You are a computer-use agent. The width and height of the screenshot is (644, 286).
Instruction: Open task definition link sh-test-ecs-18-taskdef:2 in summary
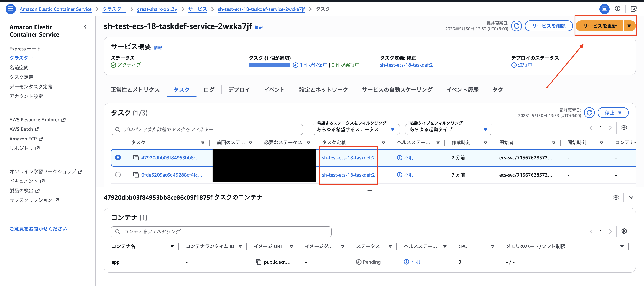(x=406, y=65)
